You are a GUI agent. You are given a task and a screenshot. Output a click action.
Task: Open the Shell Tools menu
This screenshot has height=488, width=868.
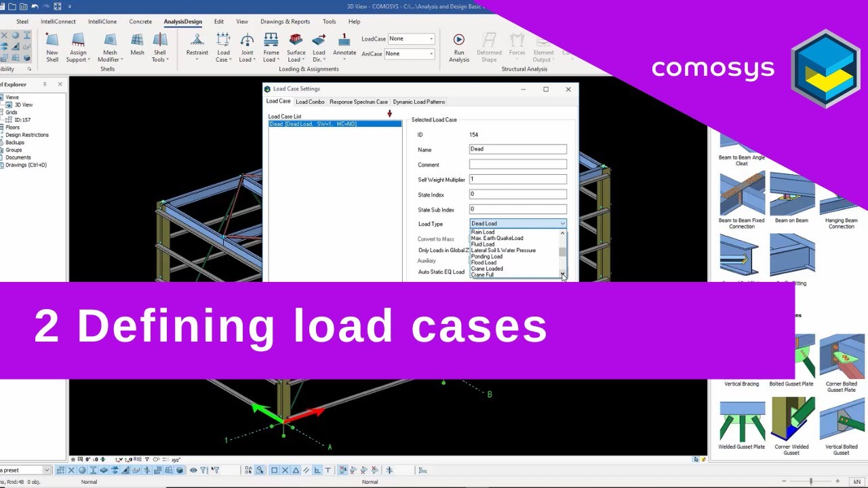click(160, 47)
